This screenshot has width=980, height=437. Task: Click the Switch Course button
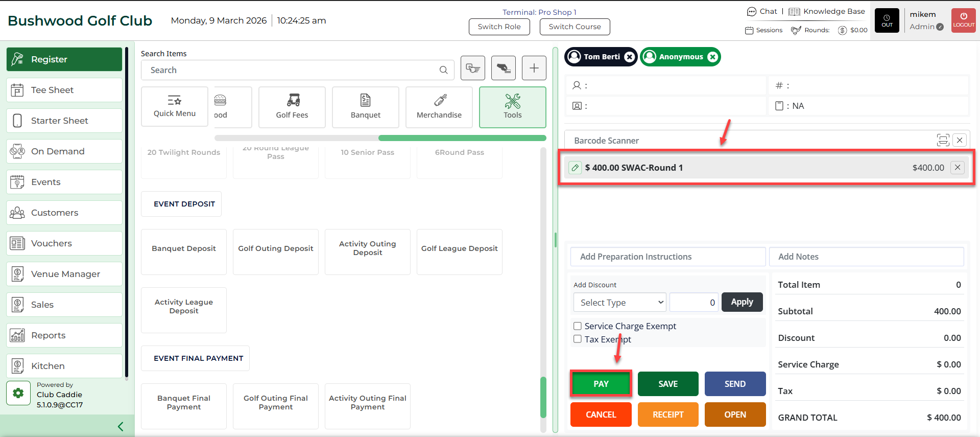(575, 27)
